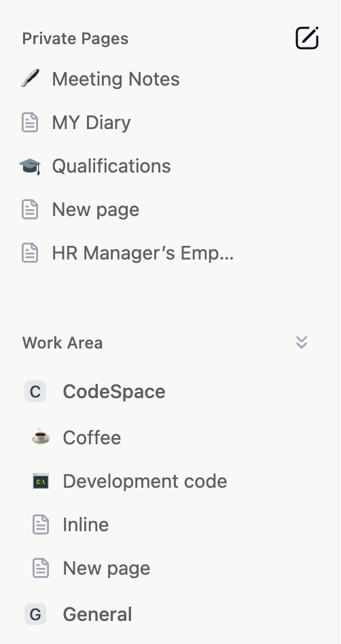Click the new page compose icon
This screenshot has height=644, width=341.
[307, 38]
